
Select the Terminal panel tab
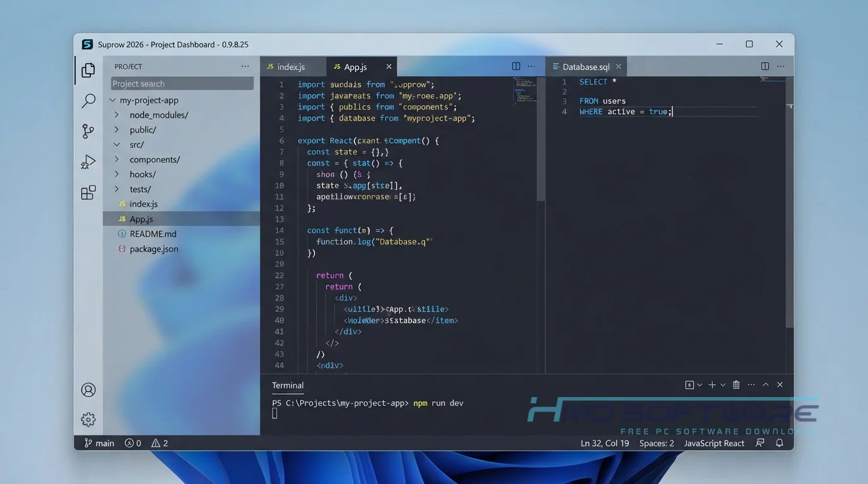(288, 385)
